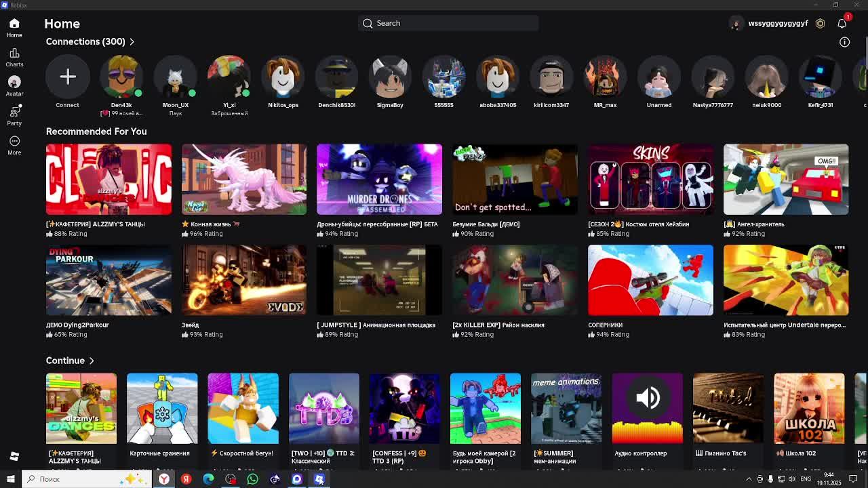
Task: Click the user avatar next to wssyggygygygyf
Action: (x=736, y=23)
